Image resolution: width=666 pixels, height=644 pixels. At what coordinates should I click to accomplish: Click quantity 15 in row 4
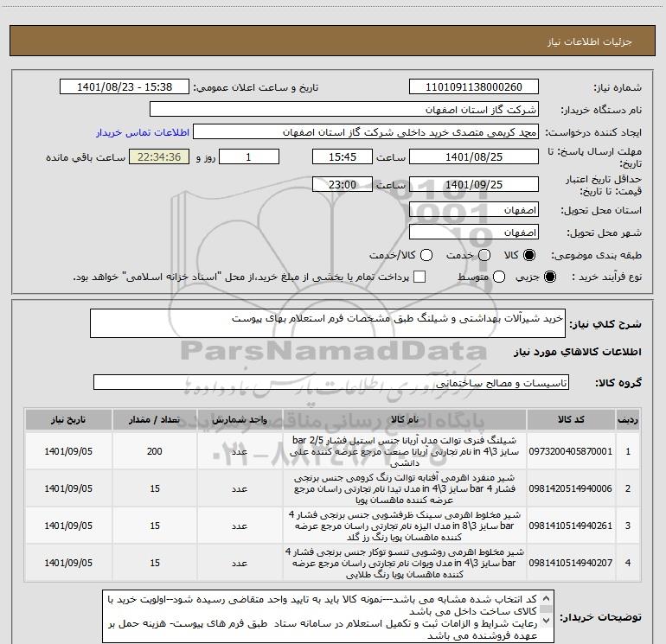(x=155, y=563)
